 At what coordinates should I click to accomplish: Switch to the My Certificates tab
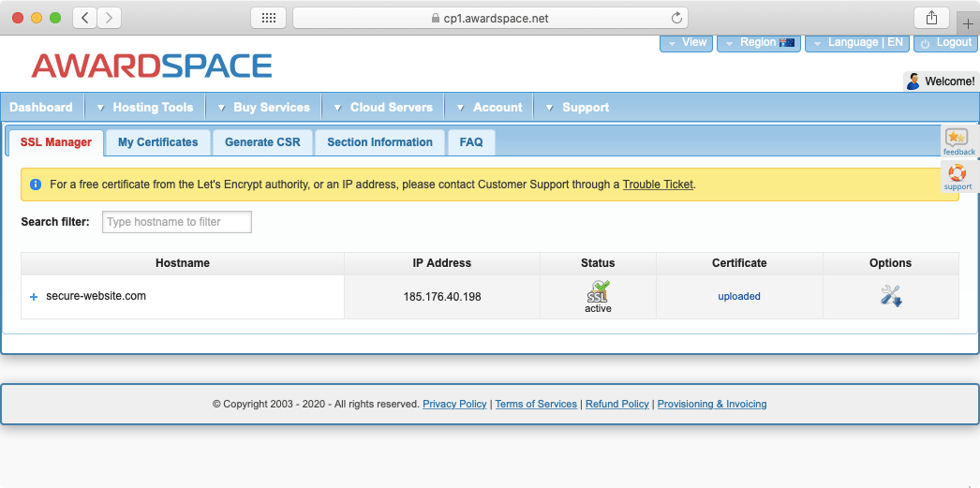click(x=157, y=142)
